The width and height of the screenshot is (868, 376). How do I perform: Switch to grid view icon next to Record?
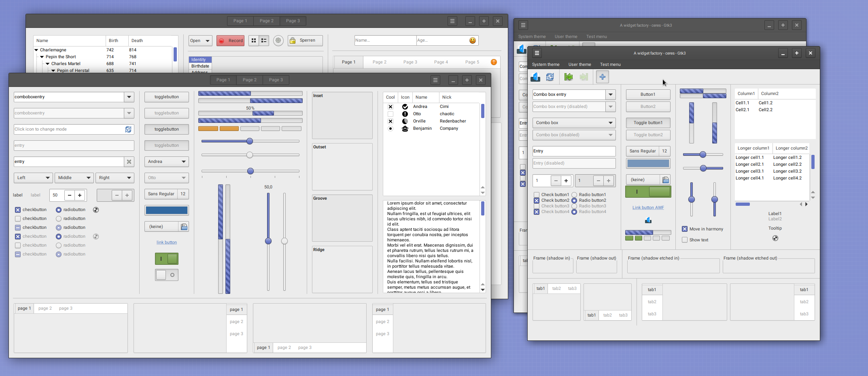(254, 40)
